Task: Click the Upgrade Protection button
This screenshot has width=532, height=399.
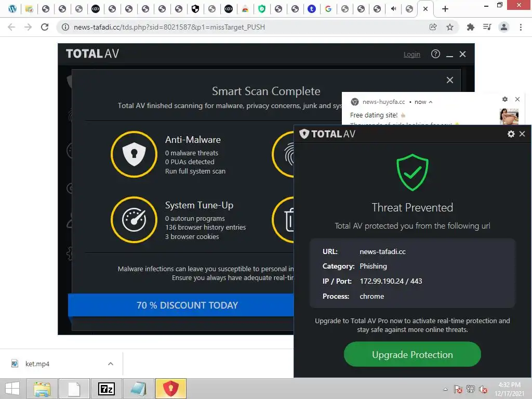Action: point(412,354)
